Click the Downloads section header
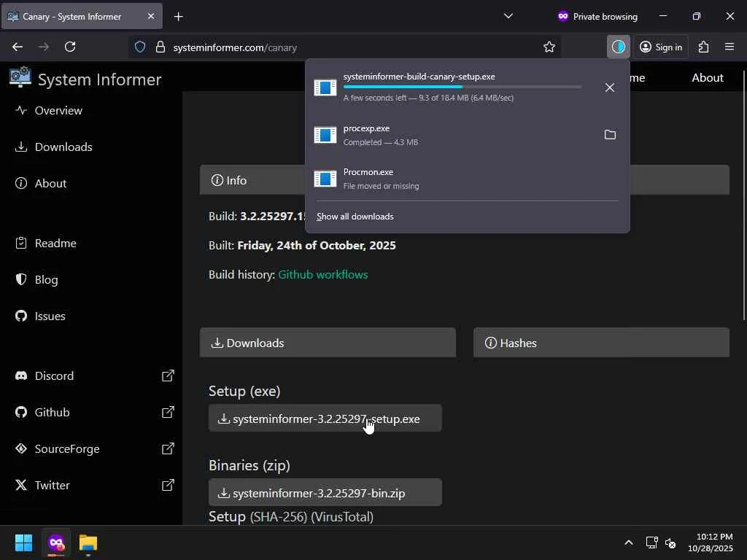The width and height of the screenshot is (747, 560). 328,343
